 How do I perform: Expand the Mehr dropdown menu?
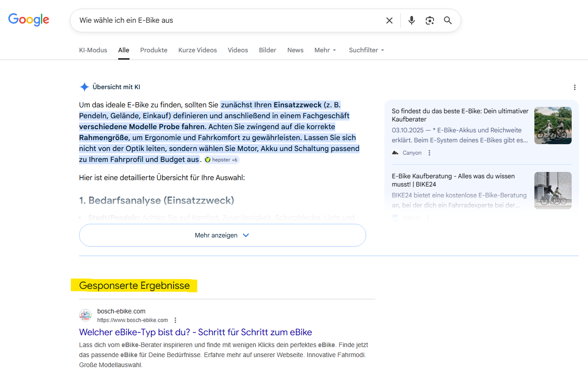coord(325,50)
